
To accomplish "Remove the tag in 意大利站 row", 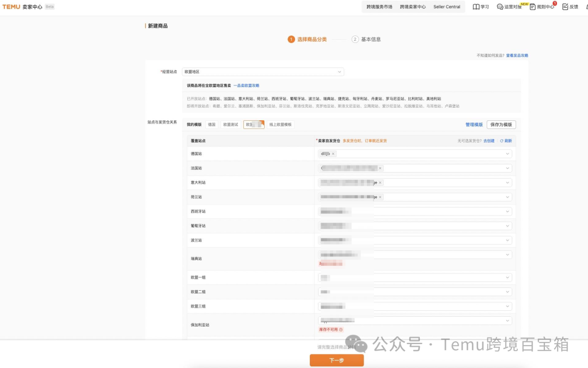I will 380,183.
